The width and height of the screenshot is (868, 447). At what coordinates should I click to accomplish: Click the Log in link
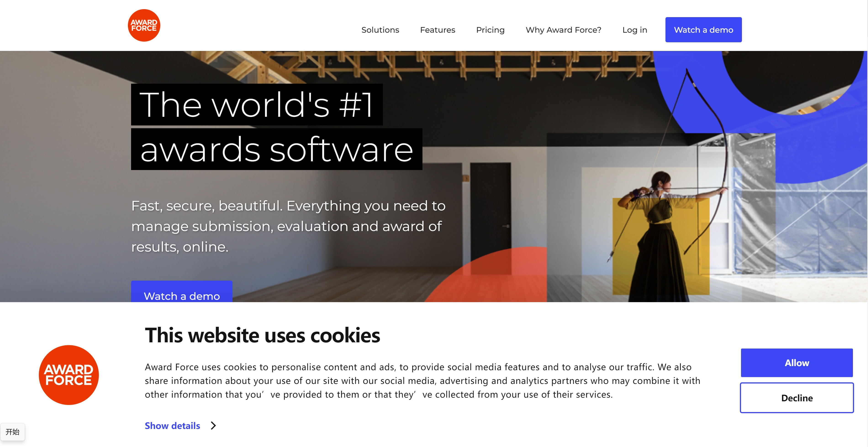click(634, 30)
